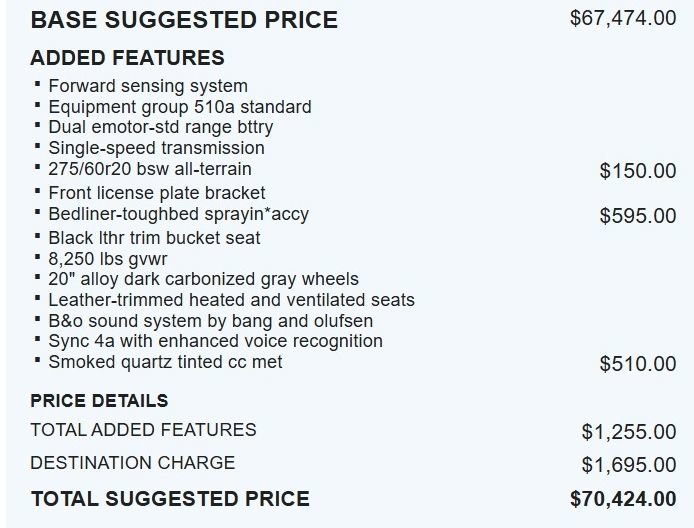Image resolution: width=694 pixels, height=528 pixels.
Task: Click the Single-speed transmission feature
Action: tap(156, 148)
